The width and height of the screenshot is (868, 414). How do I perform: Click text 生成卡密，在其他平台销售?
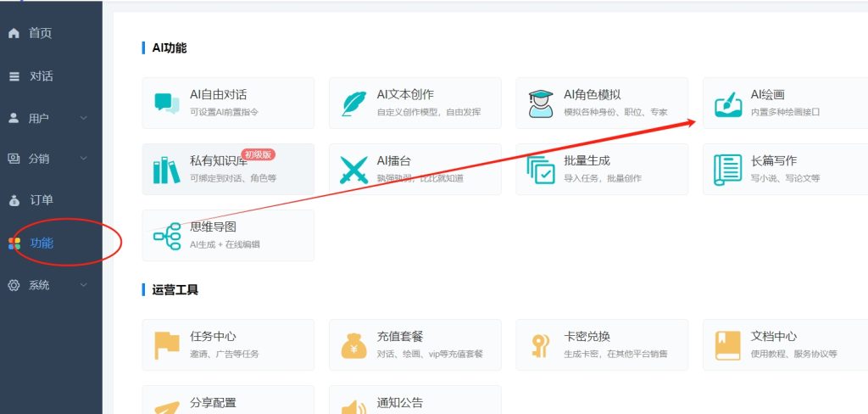click(615, 354)
